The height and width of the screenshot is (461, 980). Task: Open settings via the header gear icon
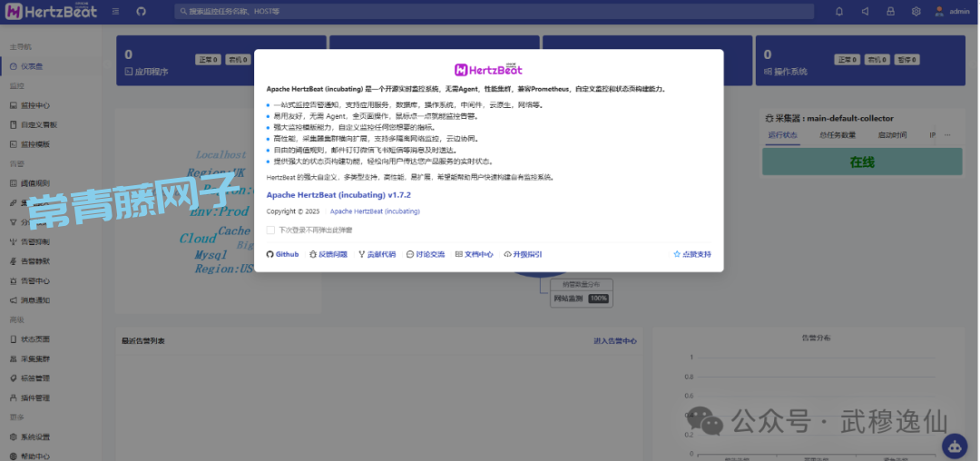(916, 12)
